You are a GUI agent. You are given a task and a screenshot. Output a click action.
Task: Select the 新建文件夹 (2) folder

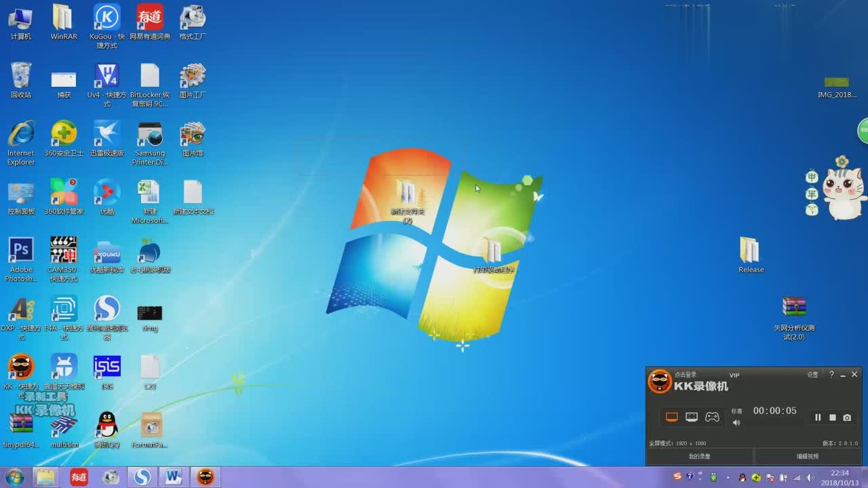(x=407, y=202)
